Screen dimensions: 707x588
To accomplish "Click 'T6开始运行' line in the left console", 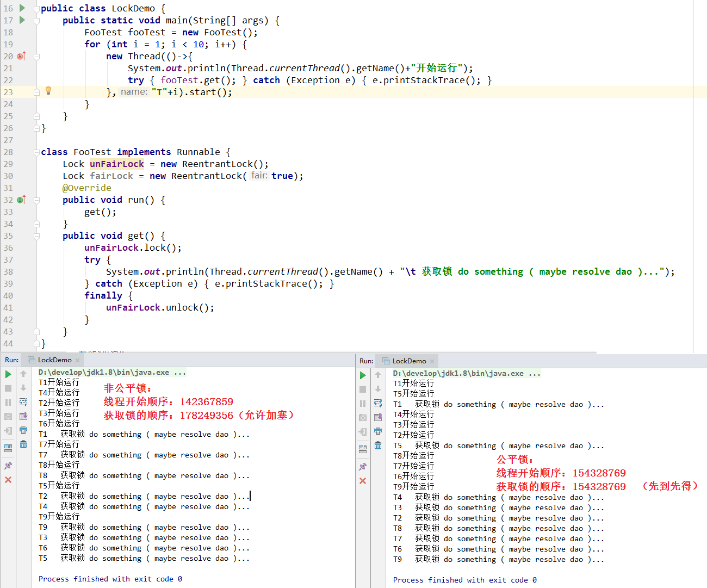I will [59, 424].
